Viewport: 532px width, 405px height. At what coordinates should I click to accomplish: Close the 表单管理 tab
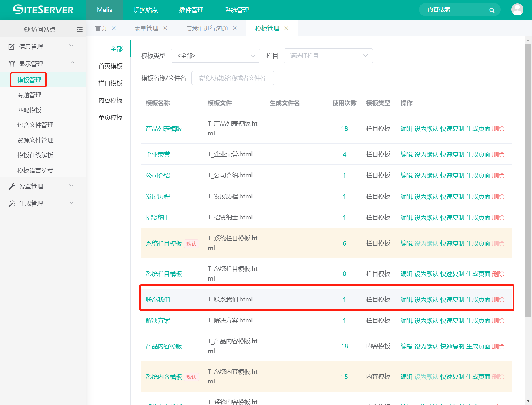coord(165,28)
